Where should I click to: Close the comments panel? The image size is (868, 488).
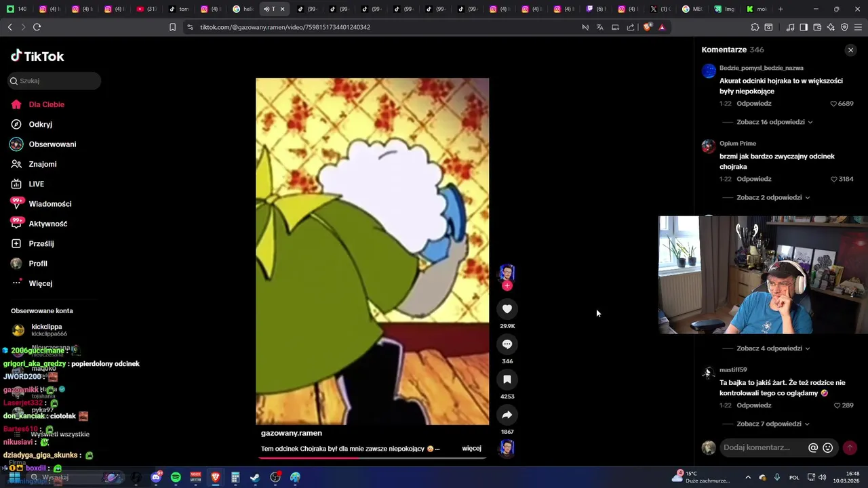coord(850,50)
